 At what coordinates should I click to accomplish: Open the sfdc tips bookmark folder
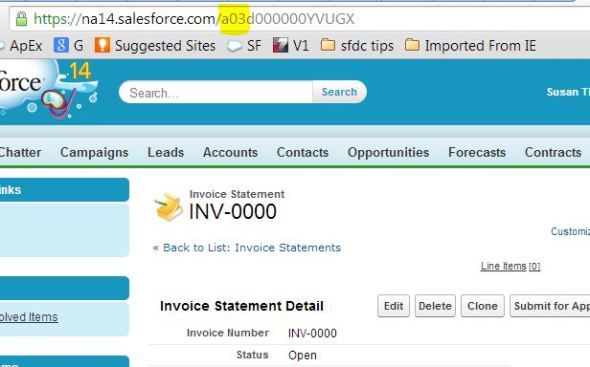(357, 46)
